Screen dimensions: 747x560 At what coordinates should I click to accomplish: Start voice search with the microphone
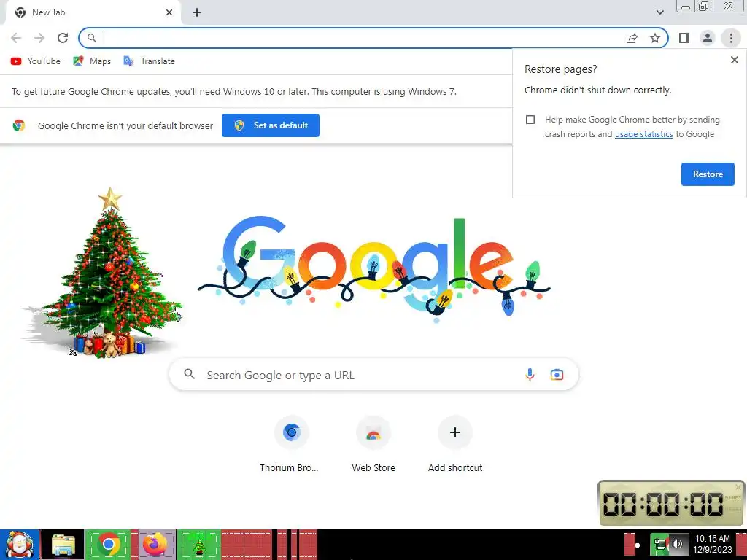pyautogui.click(x=530, y=375)
